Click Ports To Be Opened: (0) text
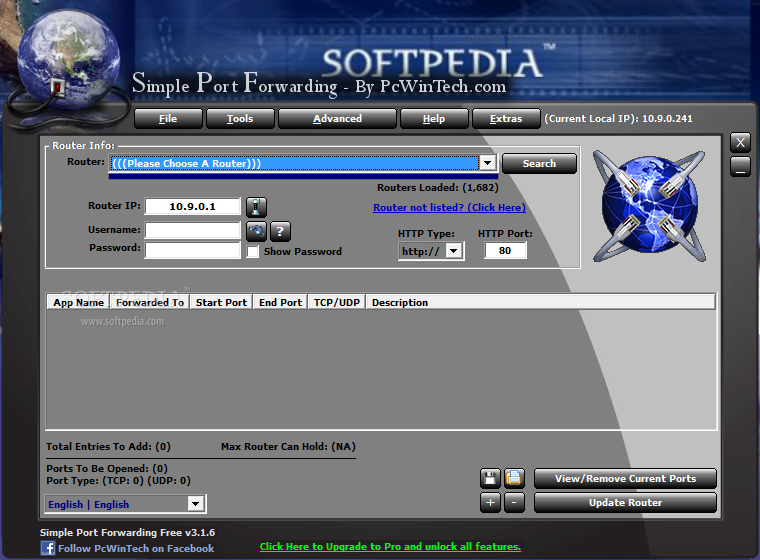The height and width of the screenshot is (560, 760). [x=107, y=468]
